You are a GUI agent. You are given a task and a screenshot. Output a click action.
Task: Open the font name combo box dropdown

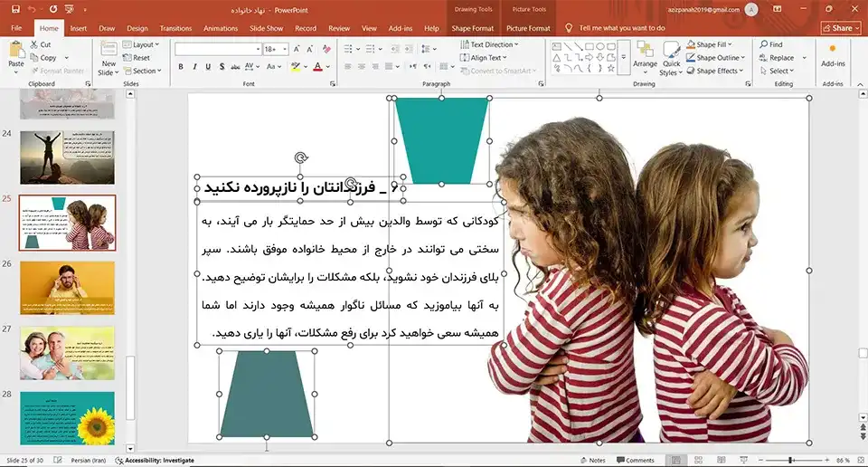point(258,49)
